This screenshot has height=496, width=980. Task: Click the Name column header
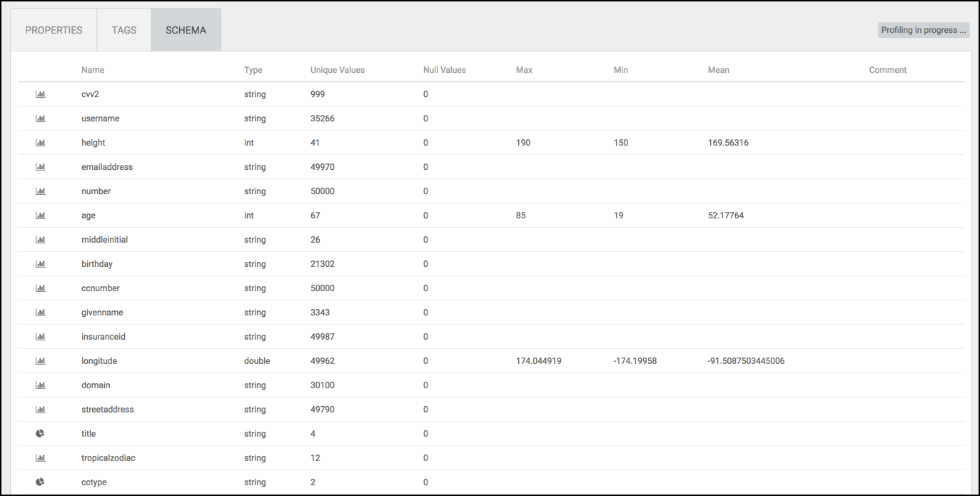coord(93,70)
